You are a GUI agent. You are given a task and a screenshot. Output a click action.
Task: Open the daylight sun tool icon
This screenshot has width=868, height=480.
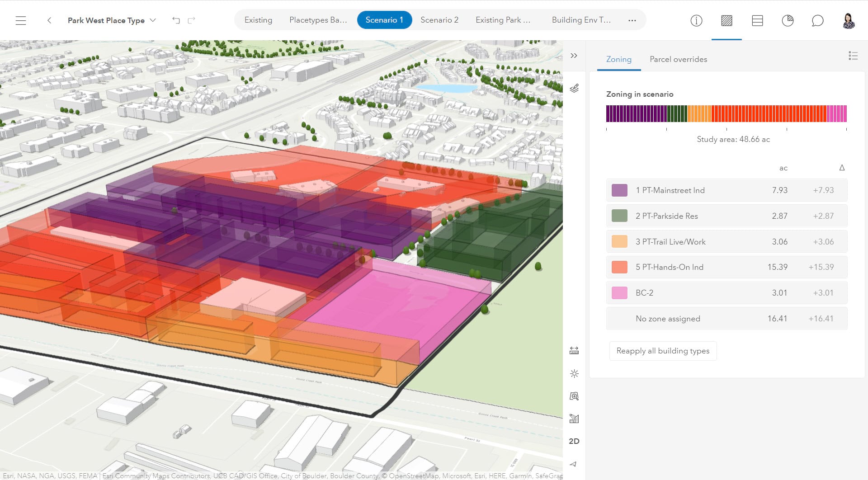(x=574, y=373)
